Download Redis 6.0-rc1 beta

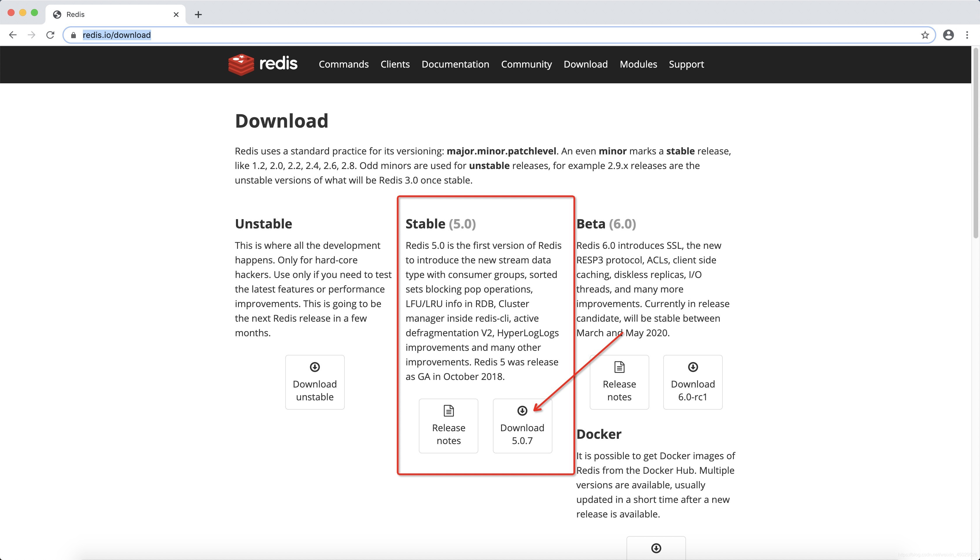click(x=692, y=382)
